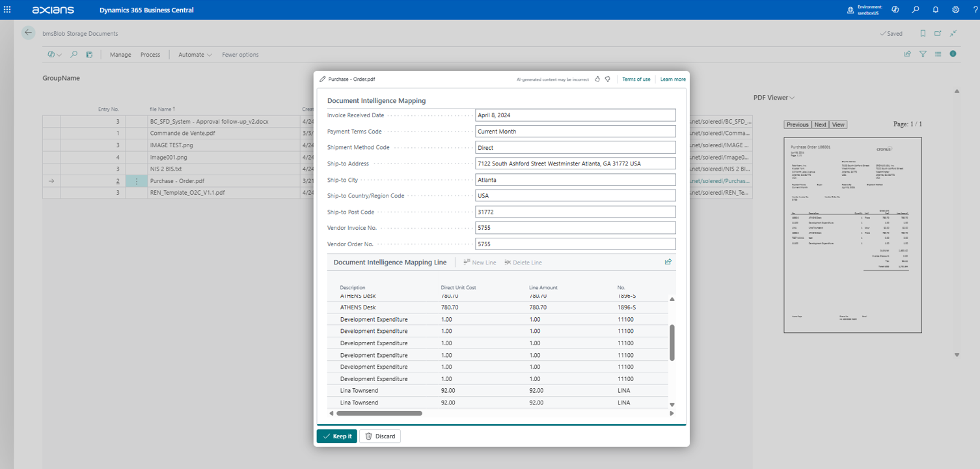Image resolution: width=980 pixels, height=469 pixels.
Task: Open the app launcher waffle icon
Action: point(7,10)
